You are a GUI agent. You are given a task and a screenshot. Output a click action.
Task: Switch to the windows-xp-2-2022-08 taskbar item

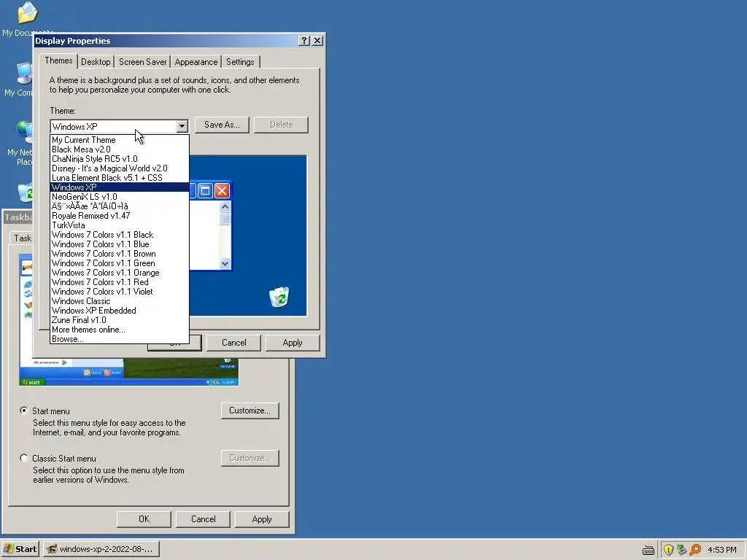(x=101, y=549)
